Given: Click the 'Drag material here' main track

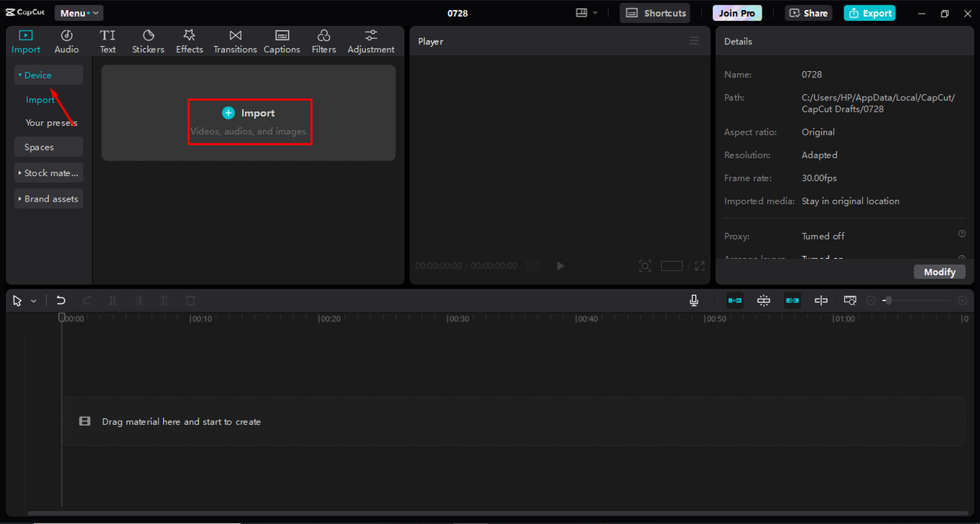Looking at the screenshot, I should (514, 421).
